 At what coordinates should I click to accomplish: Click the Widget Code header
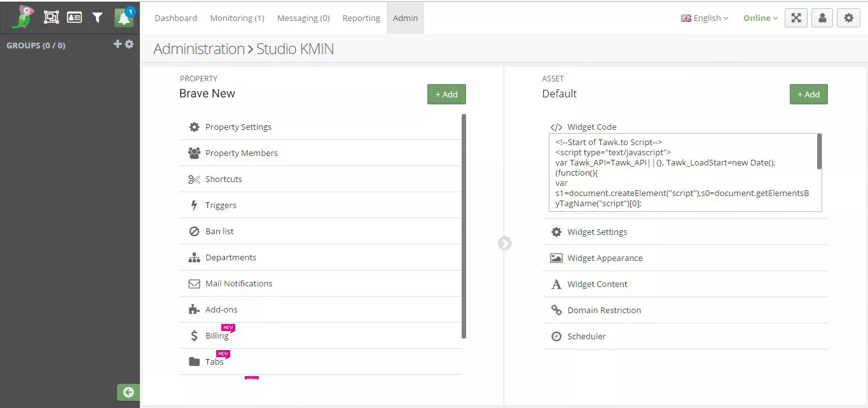point(584,127)
